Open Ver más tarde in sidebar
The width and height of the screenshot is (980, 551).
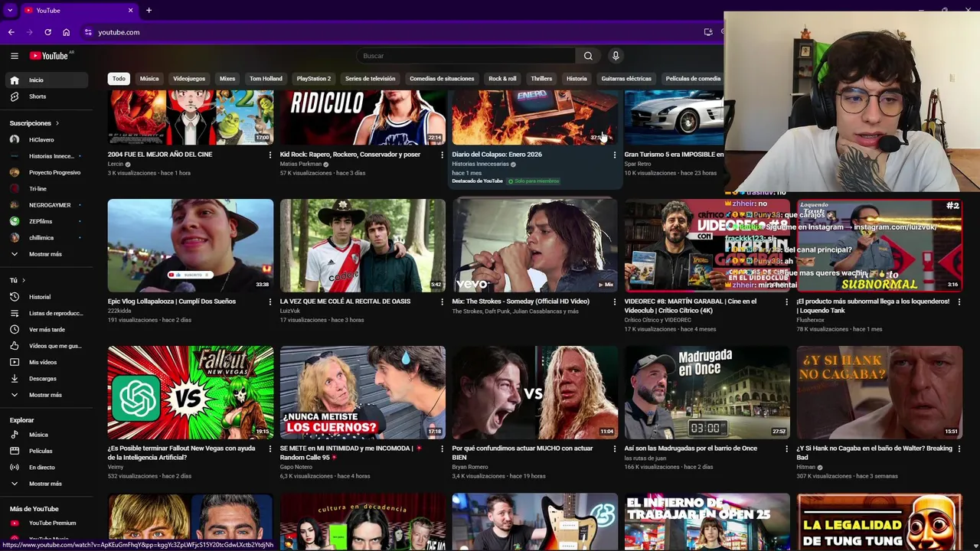click(x=48, y=330)
